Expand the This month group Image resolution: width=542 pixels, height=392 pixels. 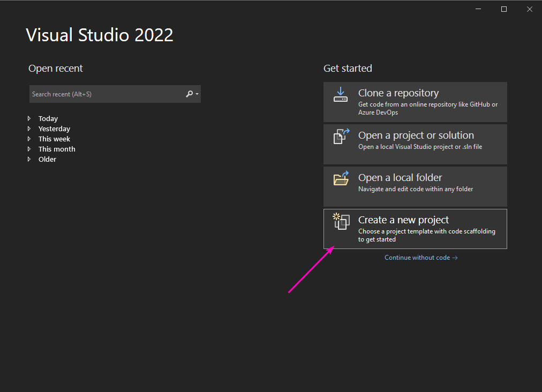29,149
